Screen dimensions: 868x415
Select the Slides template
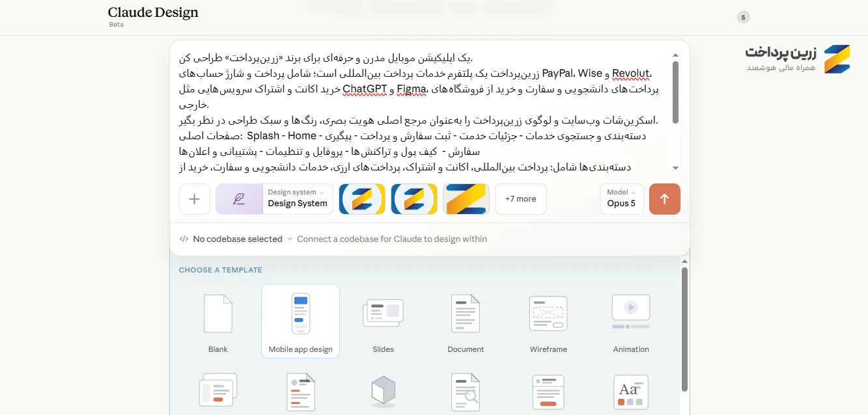point(383,321)
